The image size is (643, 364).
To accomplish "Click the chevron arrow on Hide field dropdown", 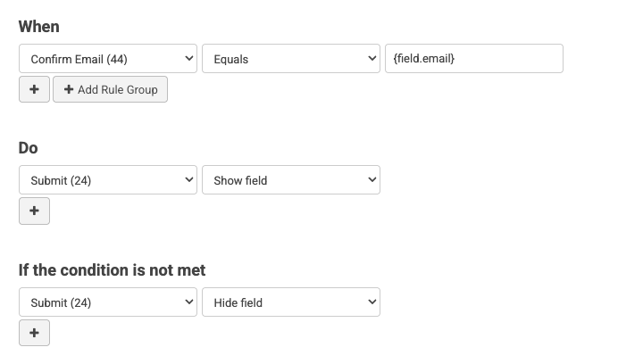I will pyautogui.click(x=372, y=302).
